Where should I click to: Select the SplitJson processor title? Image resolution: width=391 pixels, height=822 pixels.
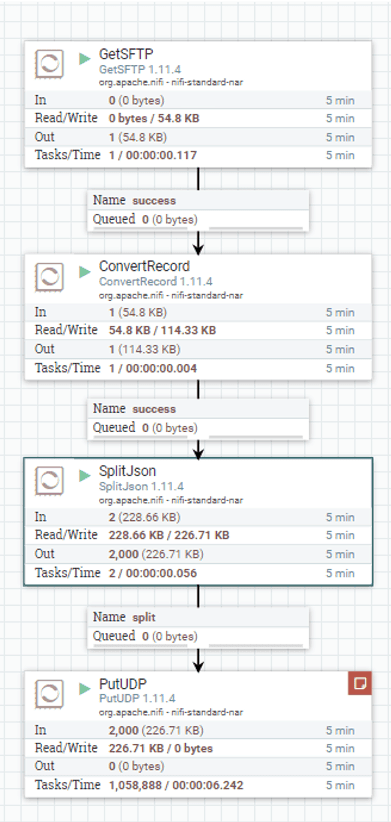[128, 472]
